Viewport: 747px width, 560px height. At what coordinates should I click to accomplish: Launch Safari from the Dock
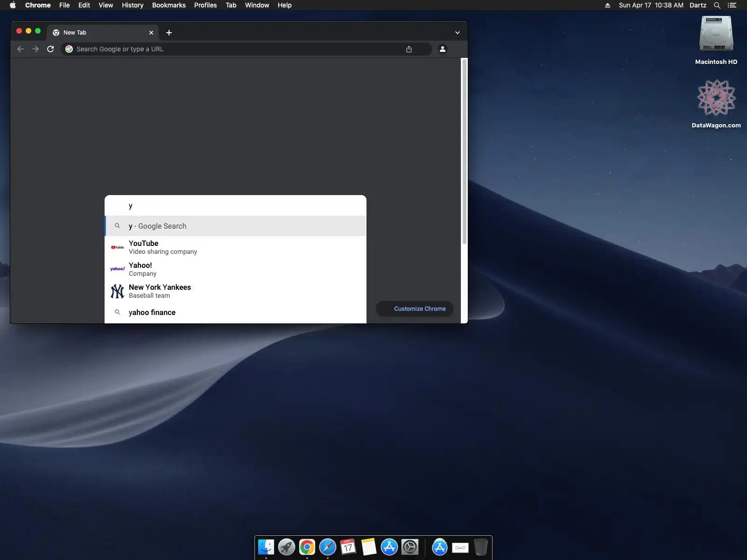pos(328,547)
